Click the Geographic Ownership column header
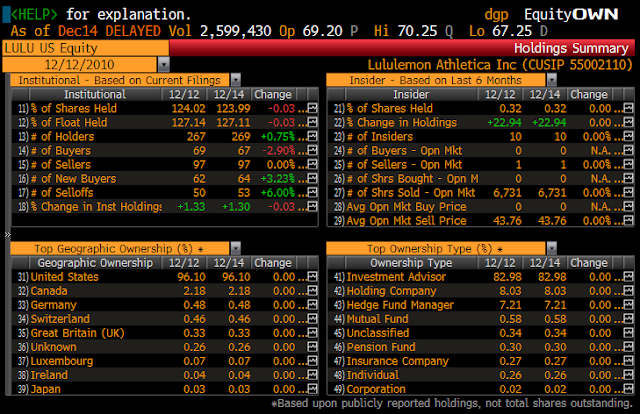 pyautogui.click(x=95, y=263)
